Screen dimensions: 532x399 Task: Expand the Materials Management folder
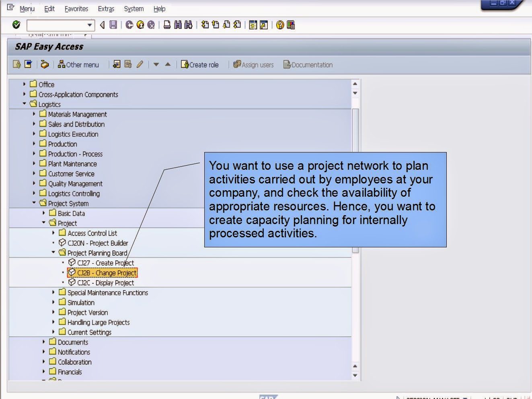point(33,114)
